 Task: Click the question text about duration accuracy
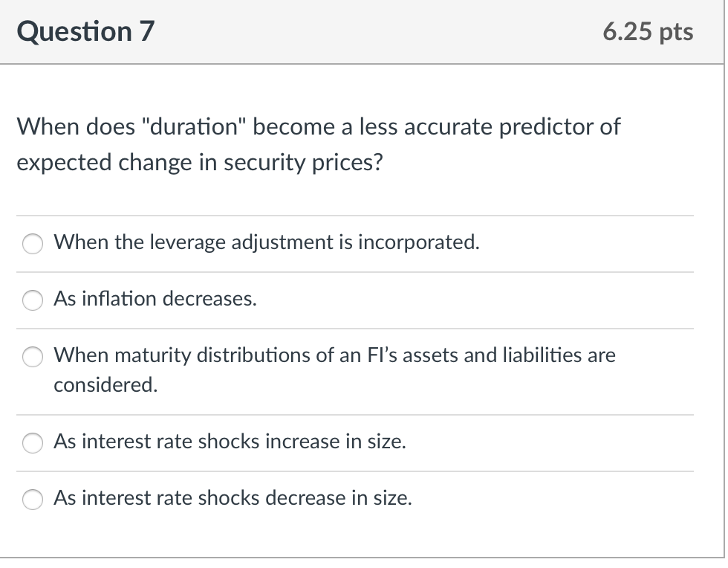[318, 144]
